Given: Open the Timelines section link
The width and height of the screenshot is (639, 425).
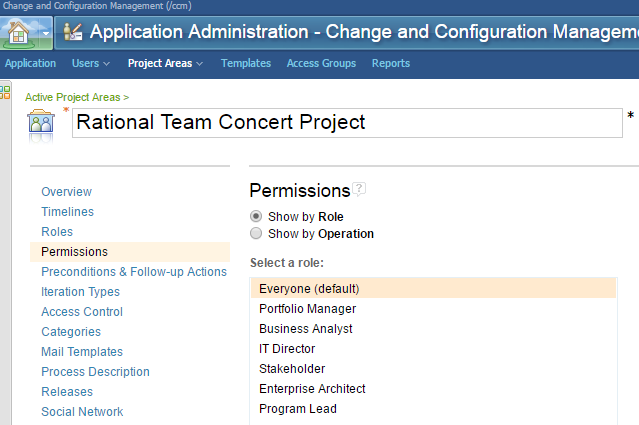Looking at the screenshot, I should coord(67,212).
